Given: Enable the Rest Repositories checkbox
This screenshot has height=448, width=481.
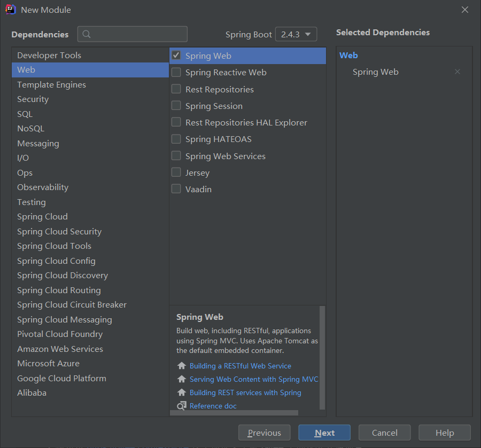Looking at the screenshot, I should click(176, 89).
